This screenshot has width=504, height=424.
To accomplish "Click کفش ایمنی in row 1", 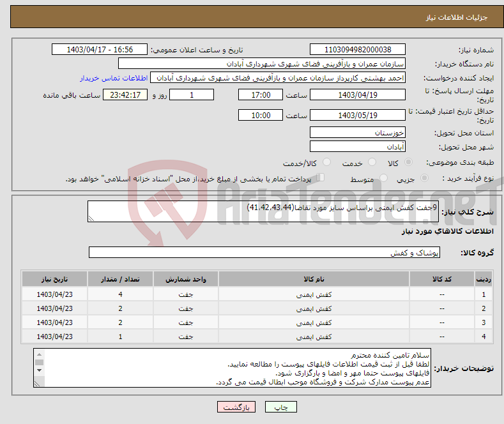I will pos(314,294).
